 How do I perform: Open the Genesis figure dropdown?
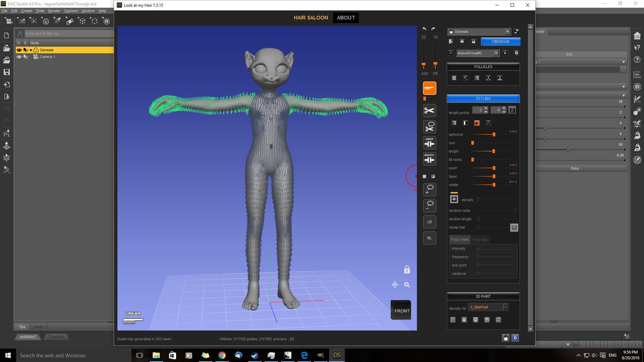507,32
